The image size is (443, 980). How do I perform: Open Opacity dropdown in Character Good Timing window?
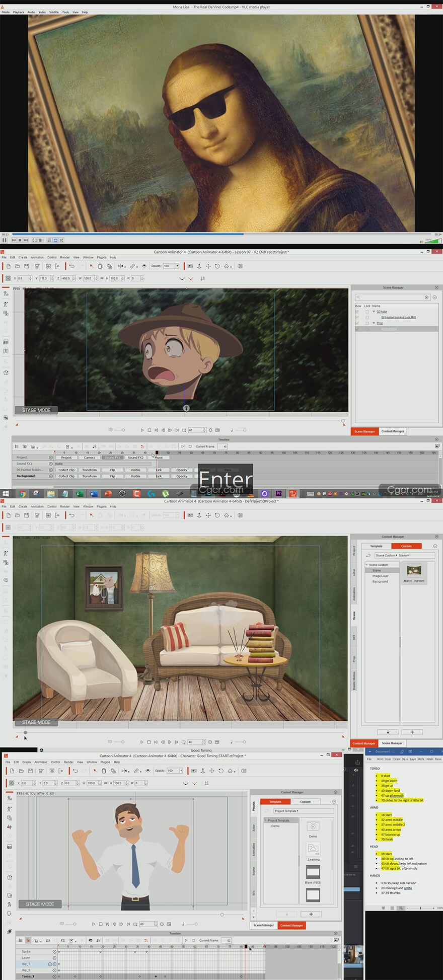pyautogui.click(x=181, y=771)
